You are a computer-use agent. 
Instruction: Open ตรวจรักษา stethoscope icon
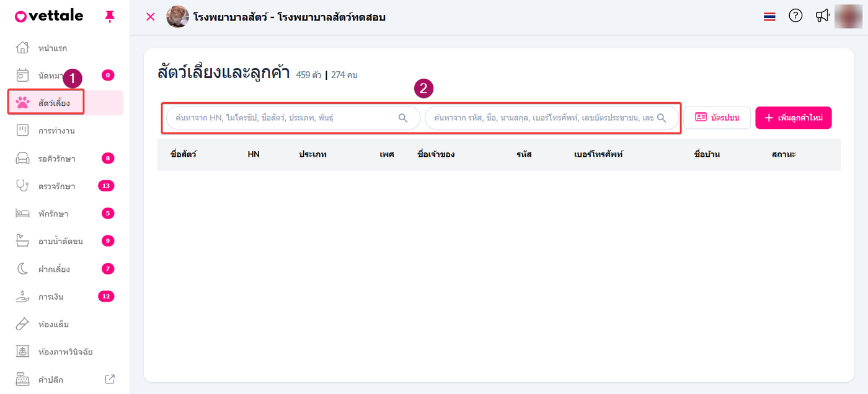tap(22, 186)
